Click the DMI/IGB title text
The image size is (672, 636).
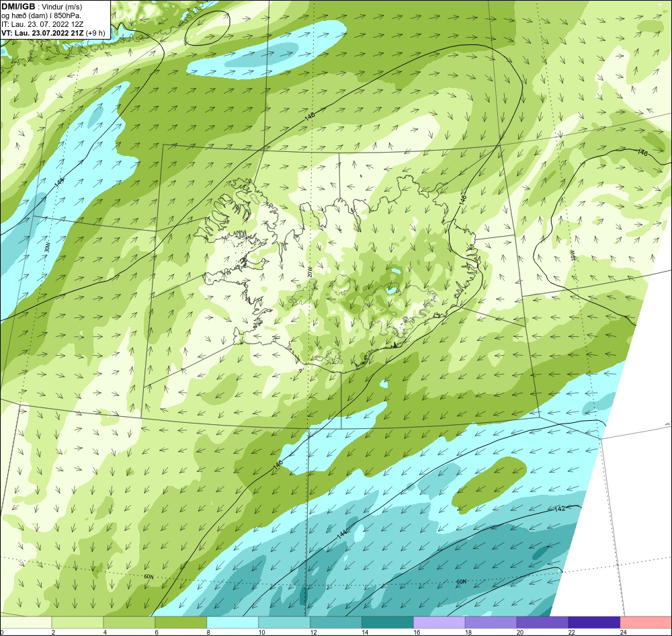pos(18,7)
